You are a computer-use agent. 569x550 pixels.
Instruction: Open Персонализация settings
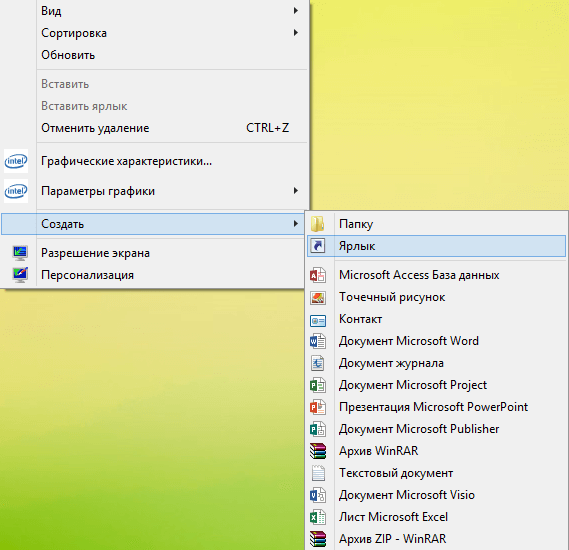(x=153, y=275)
